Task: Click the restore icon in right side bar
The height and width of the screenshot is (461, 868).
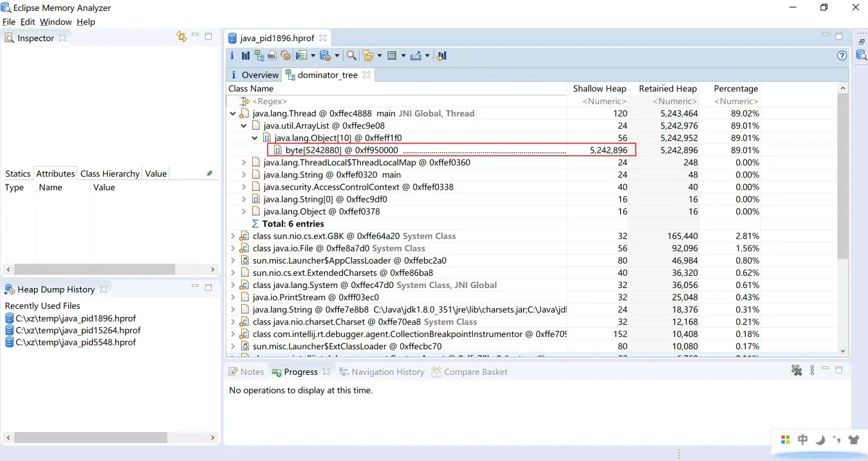Action: tap(862, 42)
